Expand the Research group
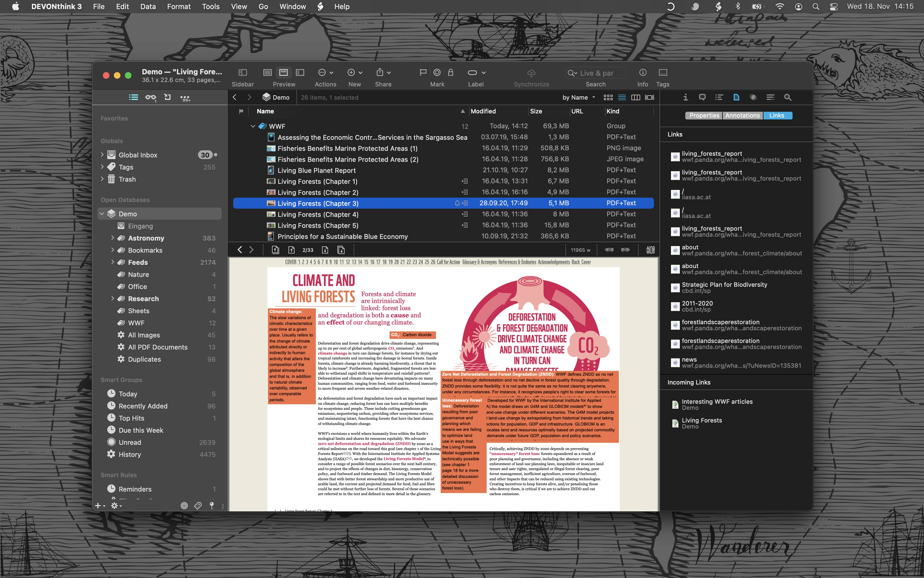 coord(112,299)
